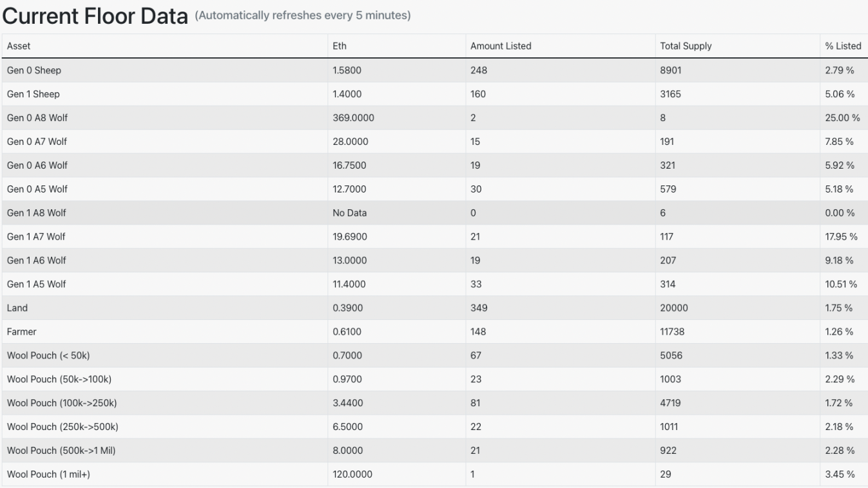
Task: Click the 25.00 % listed value
Action: click(842, 118)
